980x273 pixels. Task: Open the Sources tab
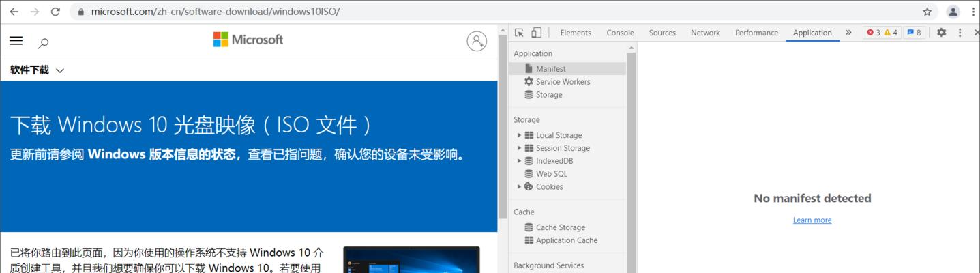[x=662, y=33]
